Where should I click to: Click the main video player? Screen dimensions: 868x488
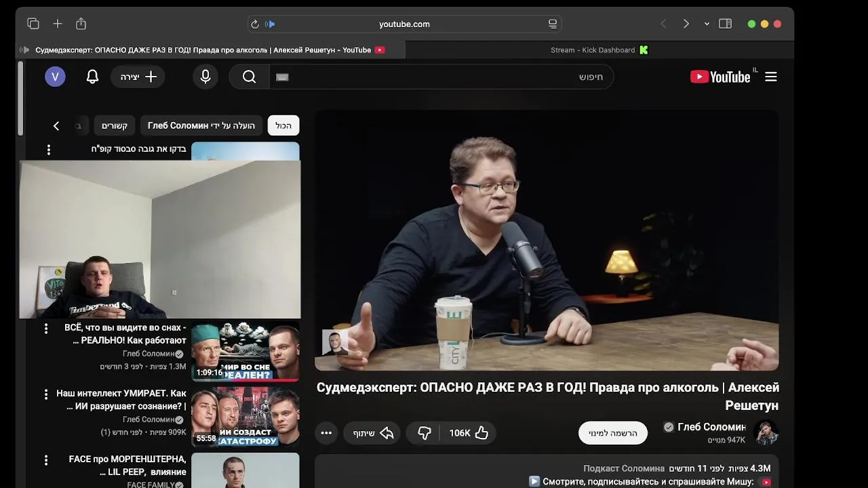(547, 241)
